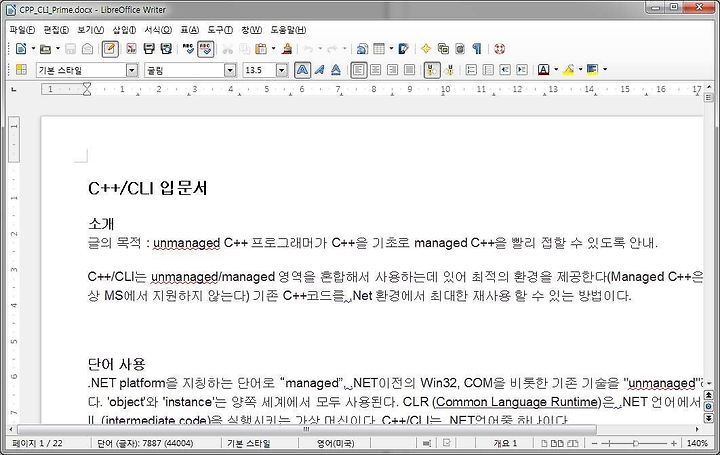This screenshot has height=455, width=720.
Task: Apply paragraph Background Color
Action: 593,70
